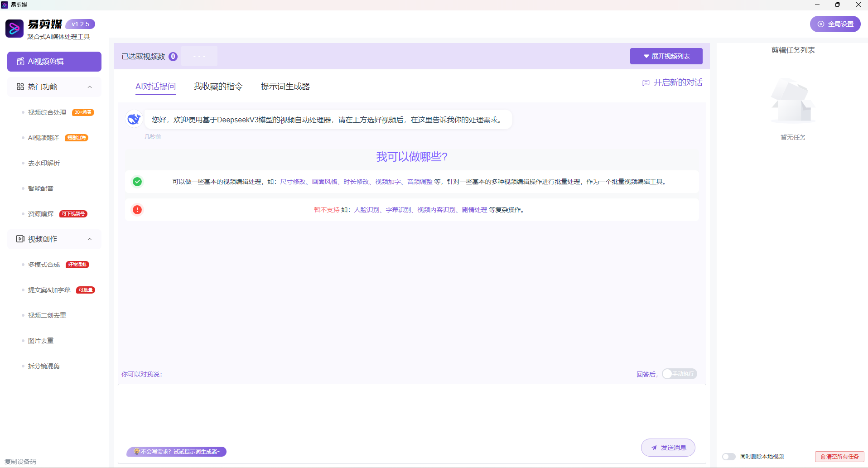Copy device code via 复制设备码
The height and width of the screenshot is (468, 868).
20,462
